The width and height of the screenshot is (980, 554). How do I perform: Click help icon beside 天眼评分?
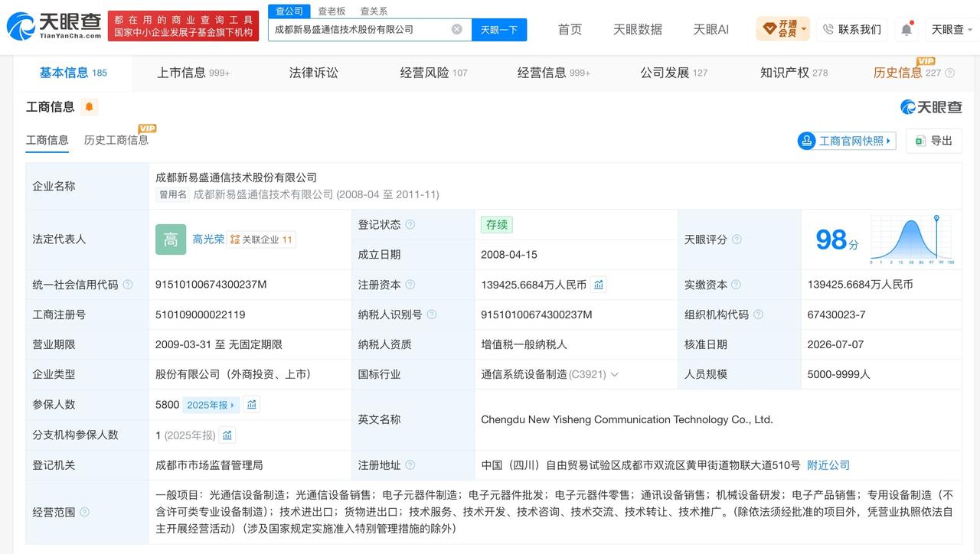[737, 240]
